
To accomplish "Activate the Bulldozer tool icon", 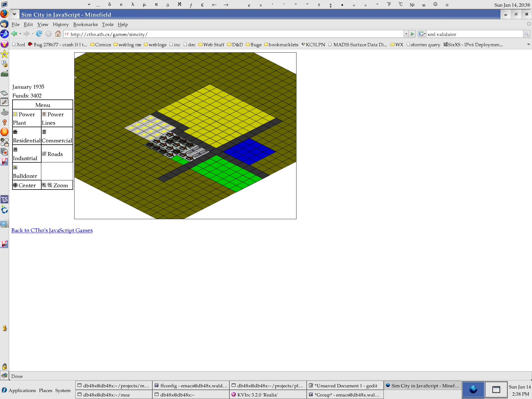I will pos(15,167).
